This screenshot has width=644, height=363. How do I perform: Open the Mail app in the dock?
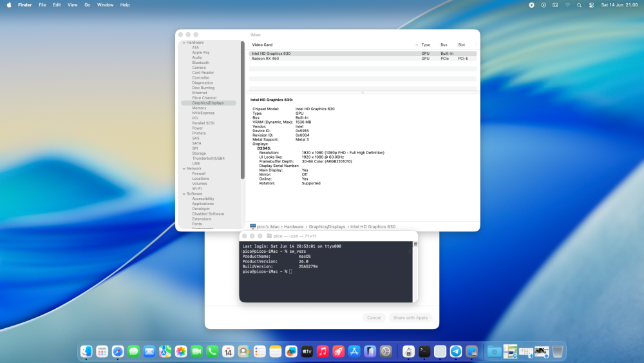[x=149, y=351]
